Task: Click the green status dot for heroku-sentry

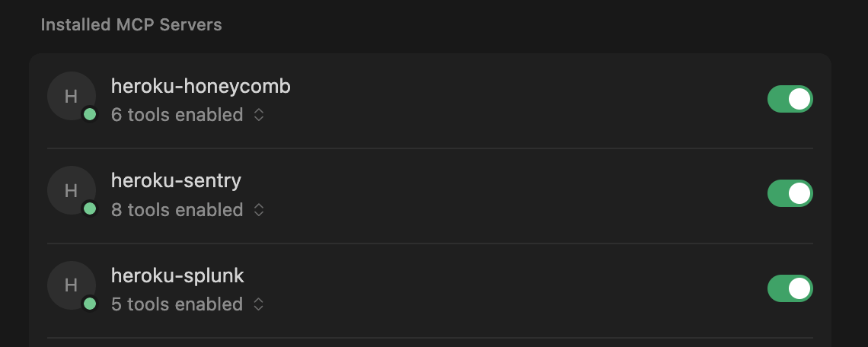Action: point(90,209)
